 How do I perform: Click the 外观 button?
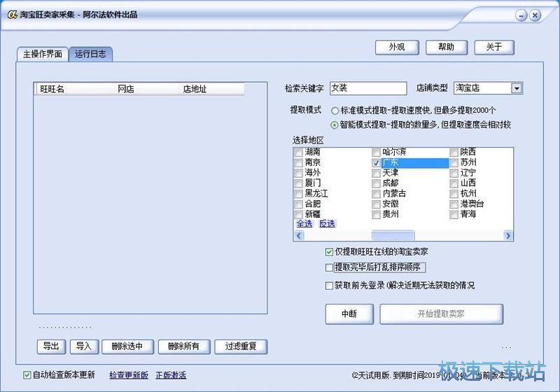[397, 47]
